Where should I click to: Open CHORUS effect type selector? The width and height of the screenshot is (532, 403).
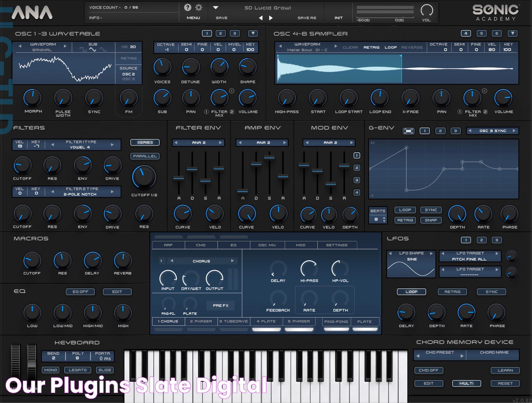pos(202,261)
